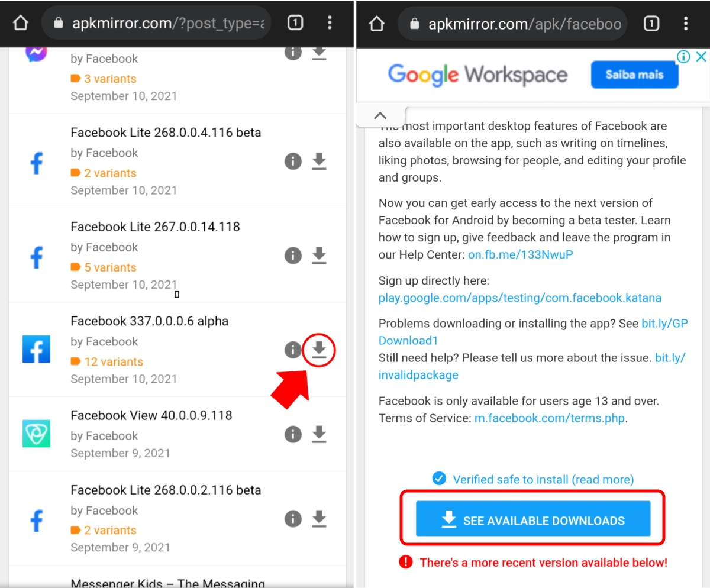The width and height of the screenshot is (710, 588).
Task: Tap the Facebook 337.0.0.0.6 alpha app icon
Action: [36, 349]
